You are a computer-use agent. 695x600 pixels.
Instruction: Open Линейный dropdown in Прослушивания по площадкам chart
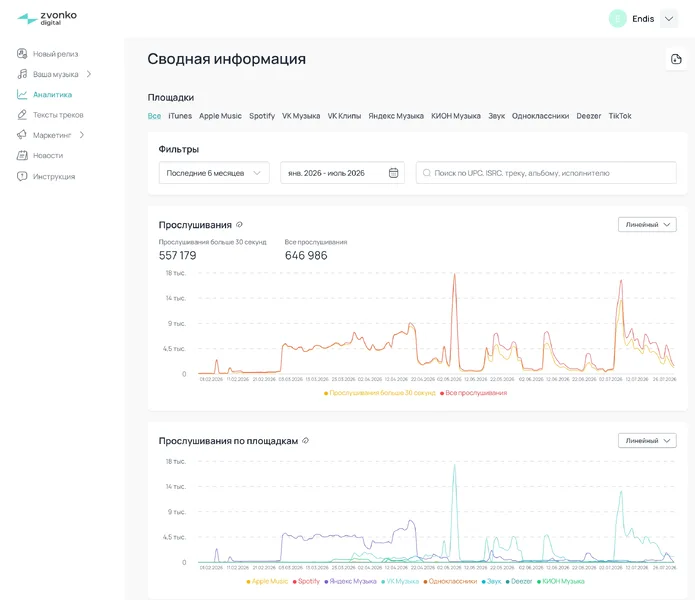(x=647, y=440)
